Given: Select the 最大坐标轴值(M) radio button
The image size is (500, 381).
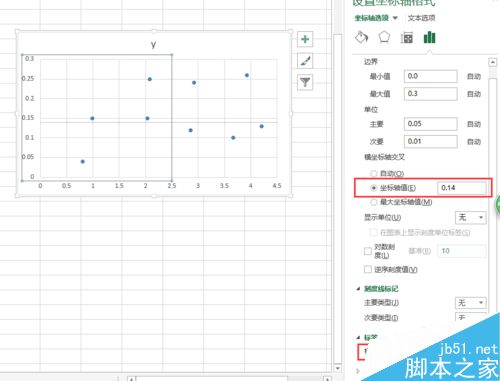Looking at the screenshot, I should 374,202.
